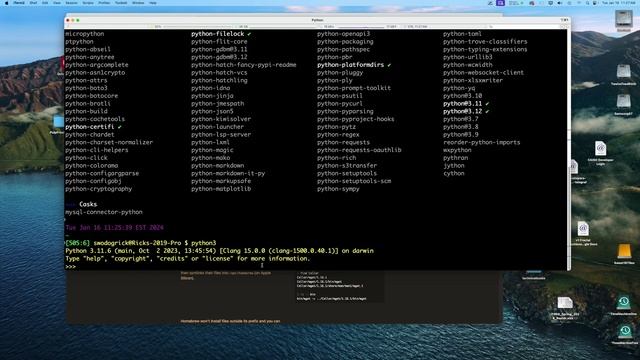
Task: Click the purple timestamp line in terminal
Action: tap(114, 228)
